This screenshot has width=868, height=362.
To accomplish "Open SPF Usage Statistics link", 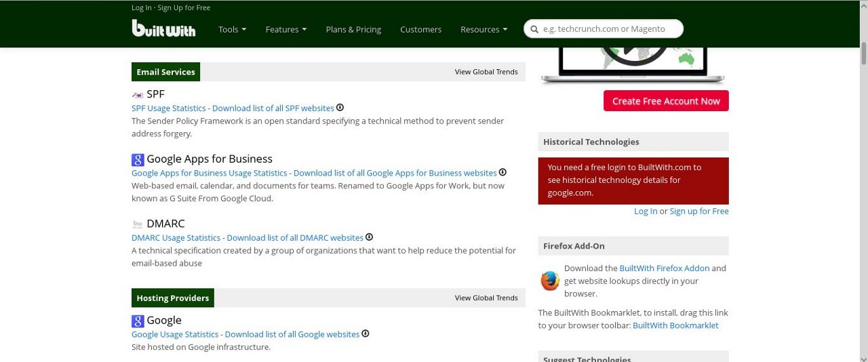I will coord(169,108).
